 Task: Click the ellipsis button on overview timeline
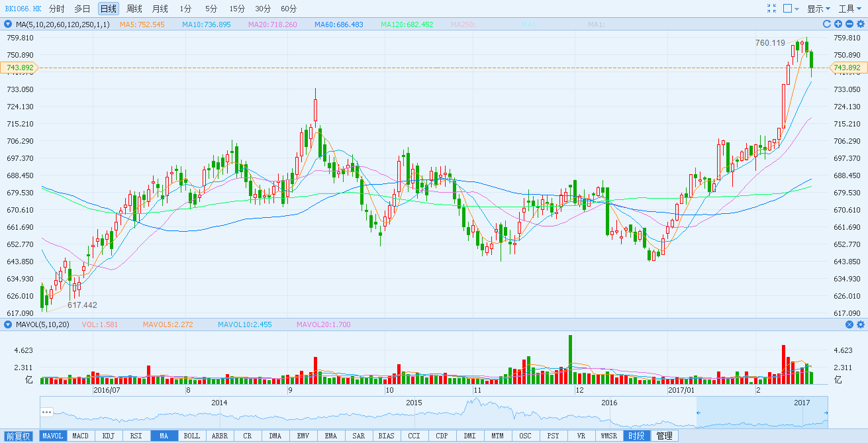pos(46,412)
